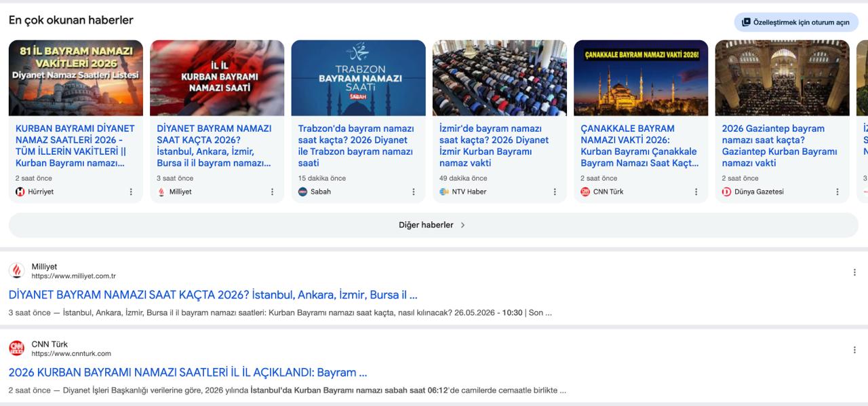Open more options for the CNN Türk search result
Image resolution: width=868 pixels, height=406 pixels.
click(x=854, y=350)
